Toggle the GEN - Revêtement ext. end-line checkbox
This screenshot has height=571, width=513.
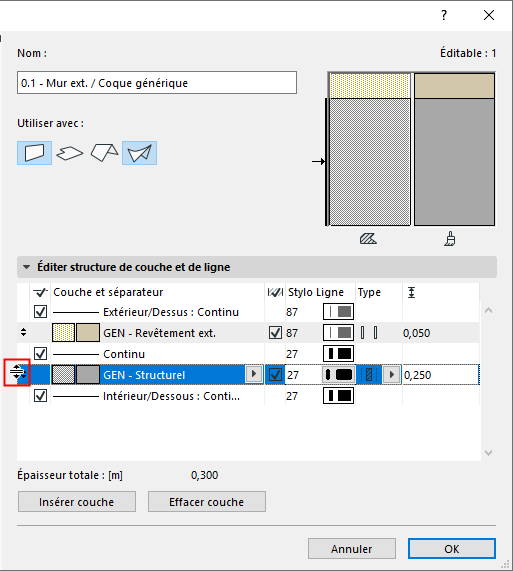[275, 332]
